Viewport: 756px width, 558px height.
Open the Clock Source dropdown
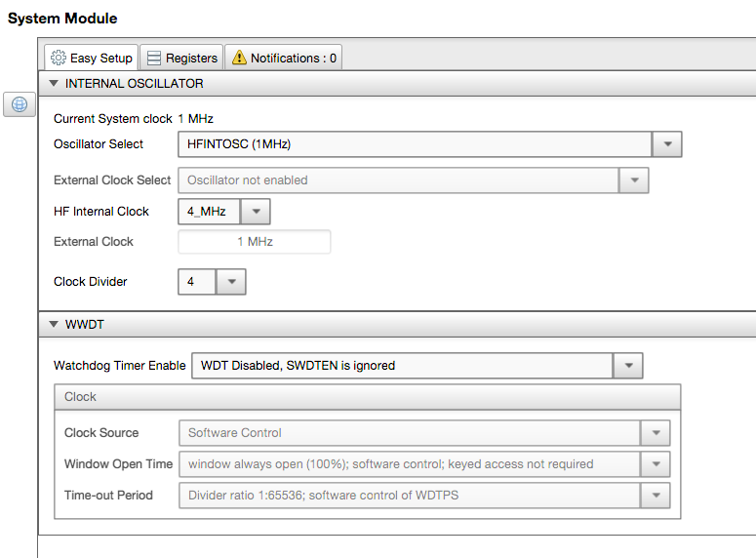tap(656, 432)
